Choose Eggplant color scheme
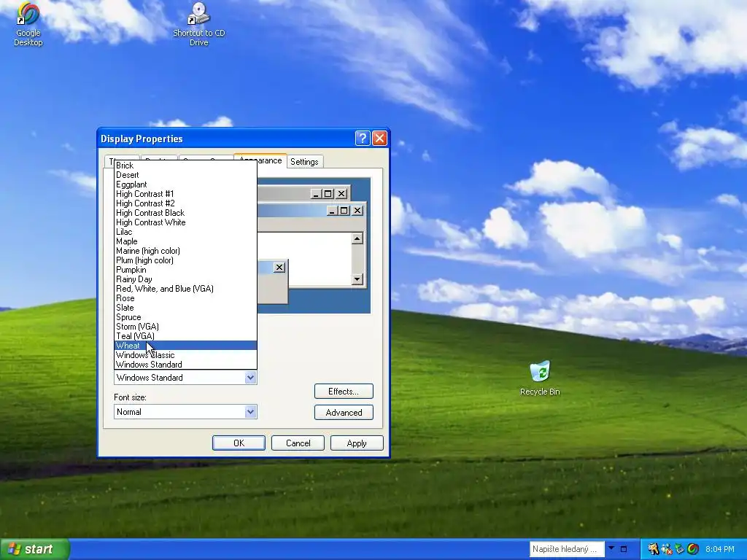 (x=186, y=184)
